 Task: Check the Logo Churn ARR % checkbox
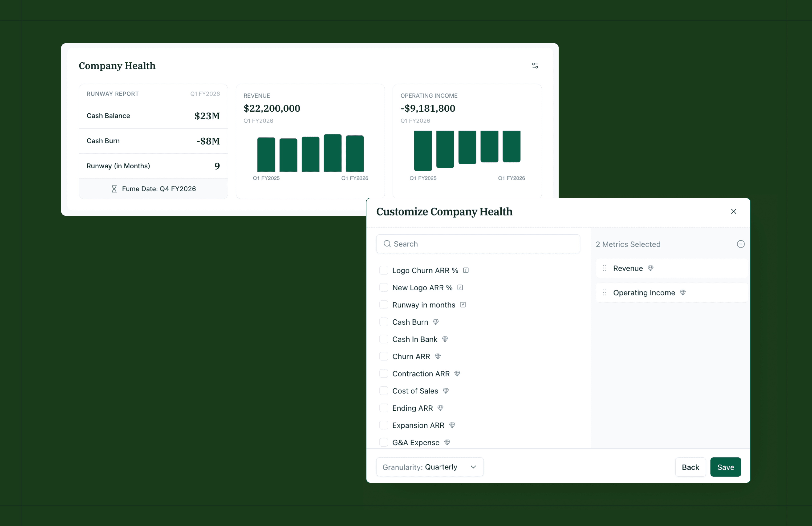(383, 271)
